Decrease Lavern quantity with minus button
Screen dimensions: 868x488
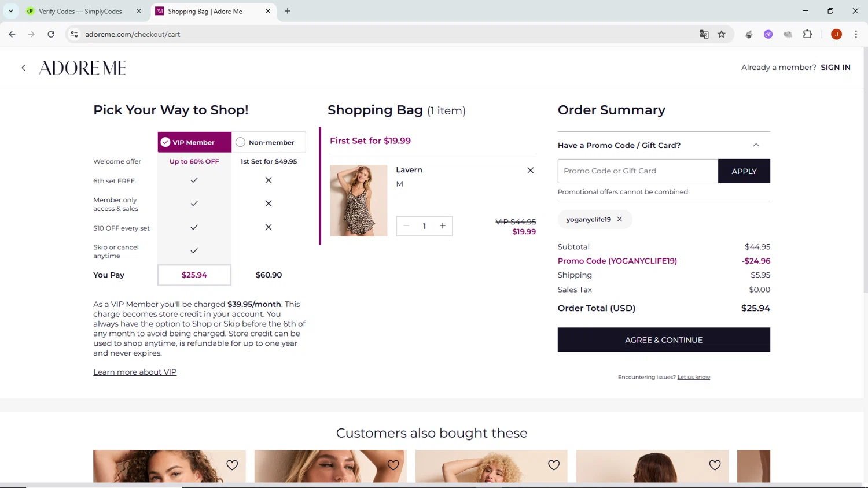tap(406, 226)
